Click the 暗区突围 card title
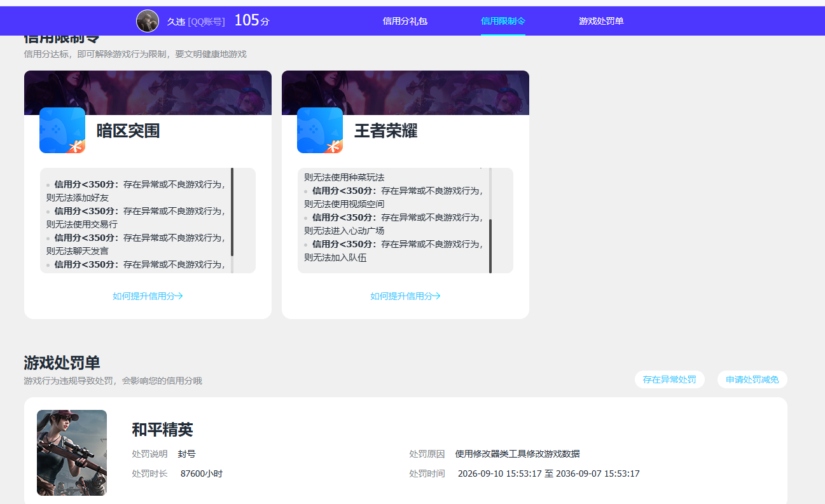Screen dimensions: 825x504 point(128,131)
